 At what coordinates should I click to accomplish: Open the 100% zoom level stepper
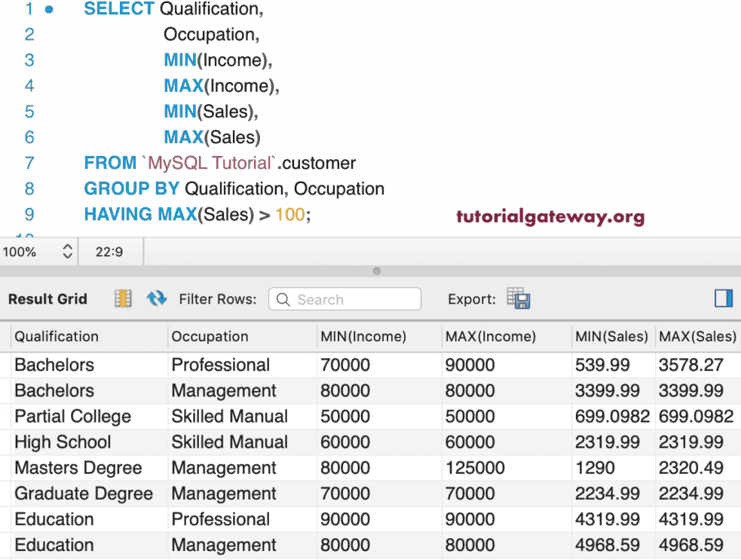pos(66,252)
